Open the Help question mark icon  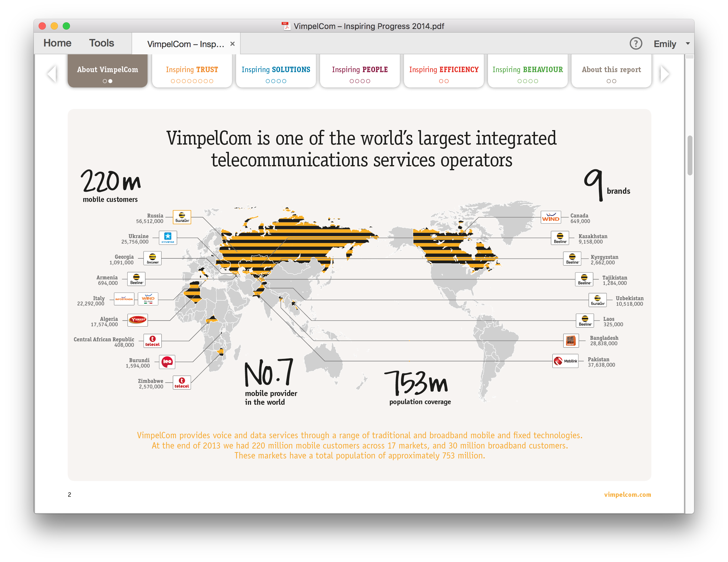635,43
